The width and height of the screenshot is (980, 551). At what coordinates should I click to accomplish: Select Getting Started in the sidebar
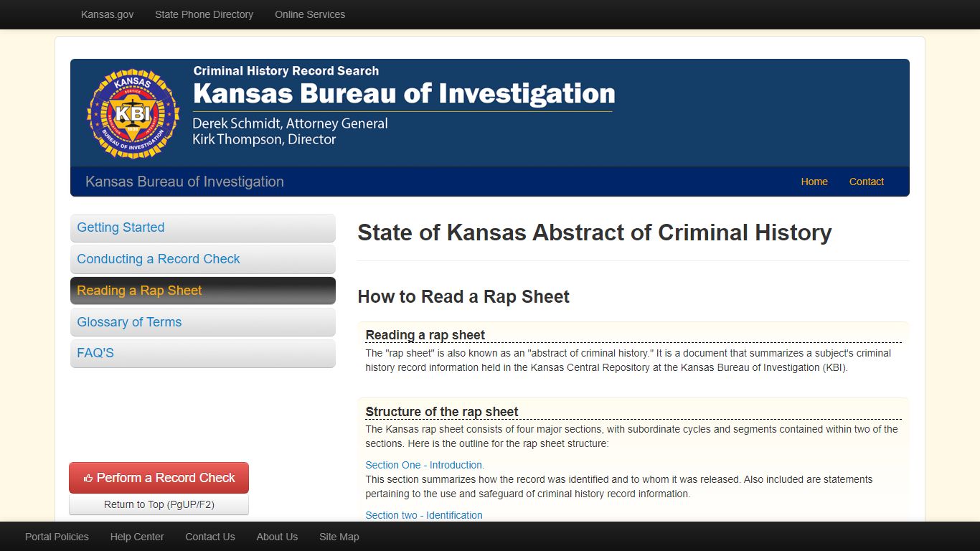[x=203, y=227]
